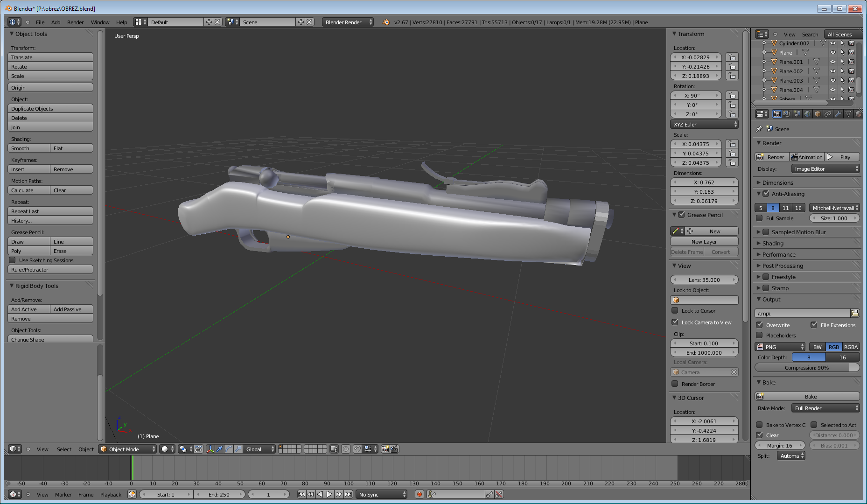This screenshot has height=504, width=867.
Task: Click the Bake button
Action: click(807, 396)
